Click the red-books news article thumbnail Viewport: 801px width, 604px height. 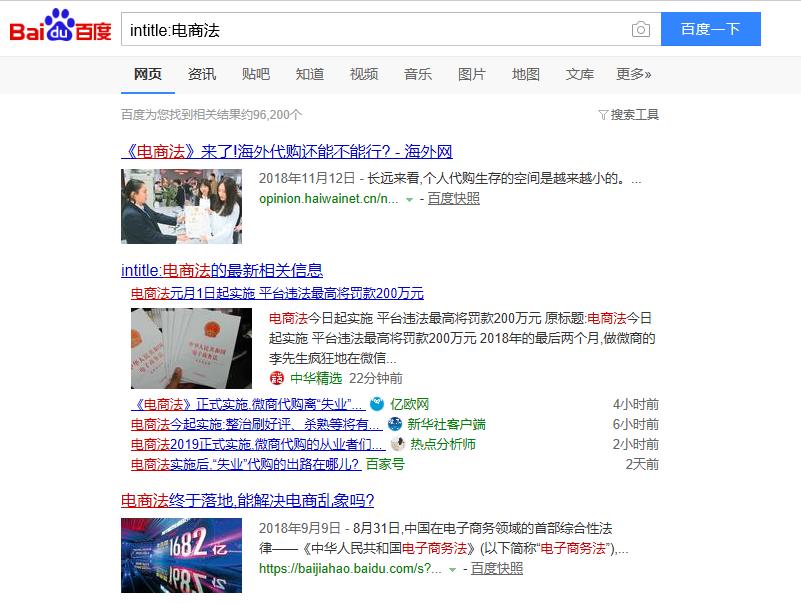click(180, 345)
